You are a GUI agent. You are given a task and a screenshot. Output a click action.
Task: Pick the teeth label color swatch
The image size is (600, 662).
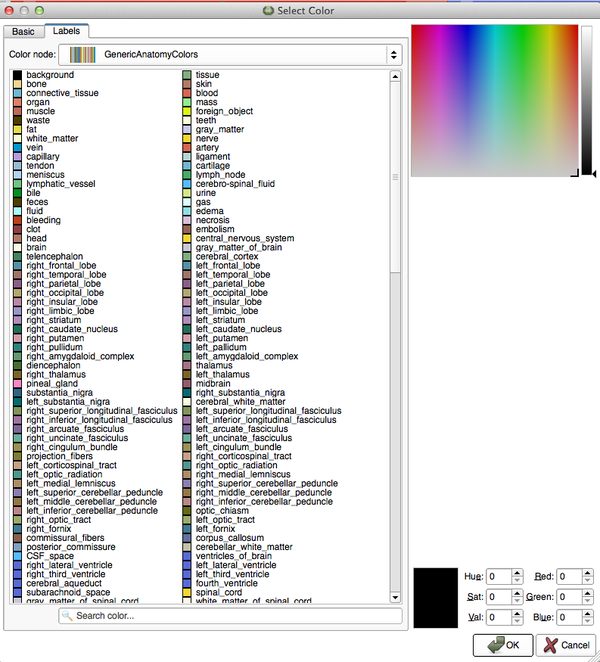pos(186,120)
